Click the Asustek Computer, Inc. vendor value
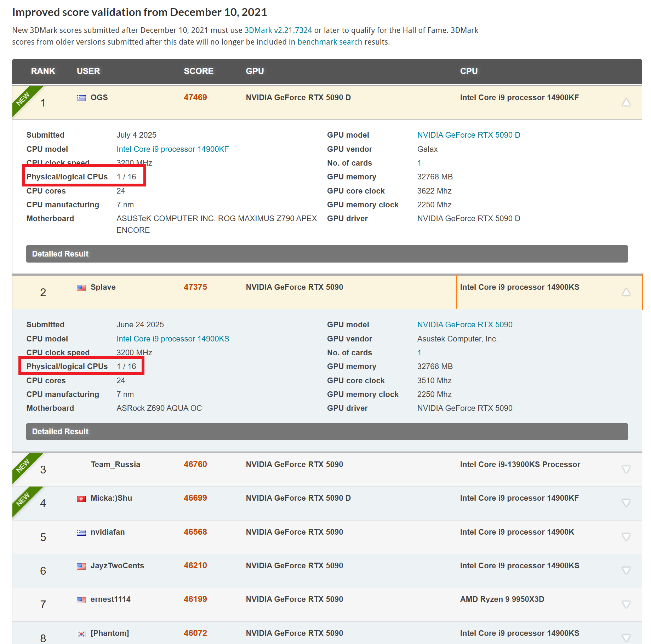 click(457, 339)
